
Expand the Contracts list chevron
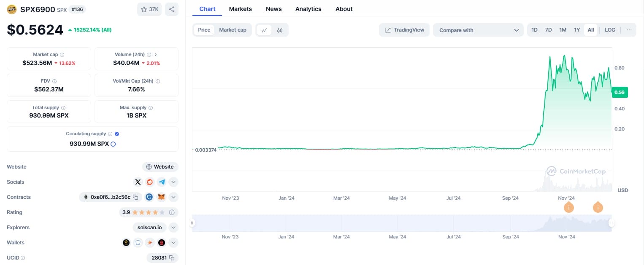tap(174, 197)
